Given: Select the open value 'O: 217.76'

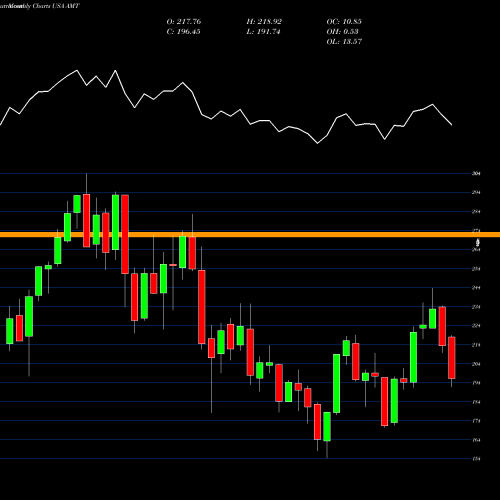Looking at the screenshot, I should point(184,22).
